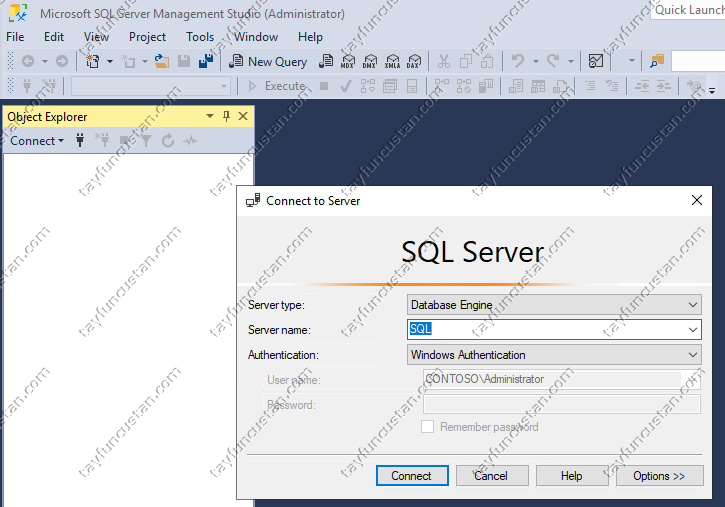
Task: Open Analysis Services DMX Query icon
Action: (369, 61)
